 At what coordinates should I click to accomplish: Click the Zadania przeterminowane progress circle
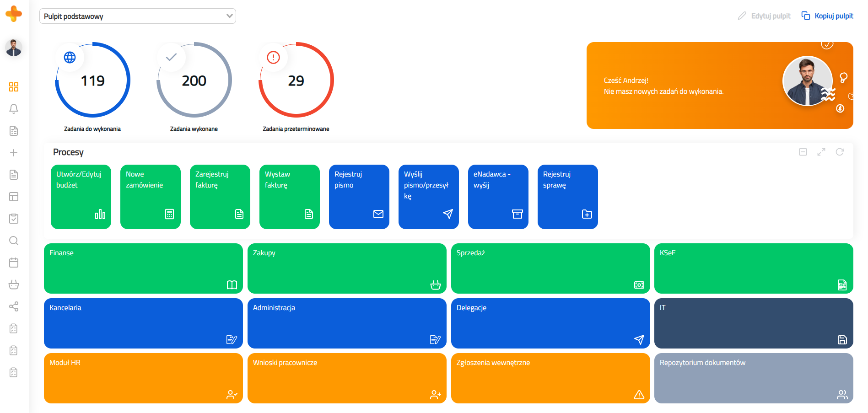pos(296,80)
